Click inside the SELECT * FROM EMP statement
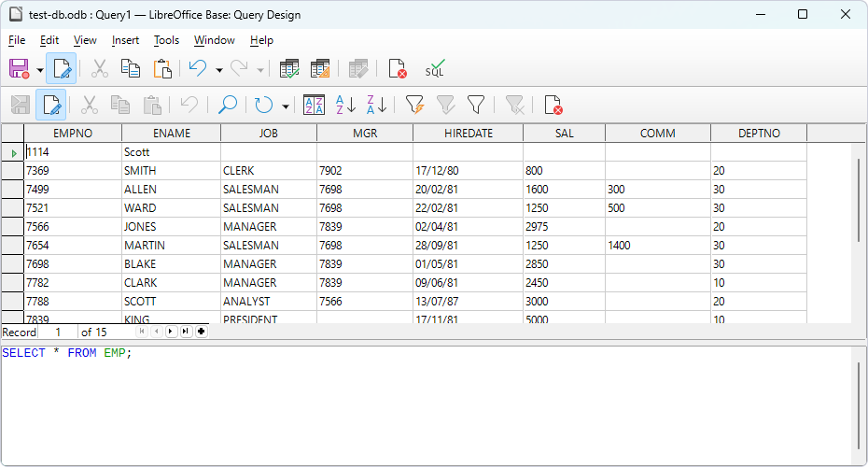Viewport: 868px width, 467px height. pyautogui.click(x=67, y=353)
